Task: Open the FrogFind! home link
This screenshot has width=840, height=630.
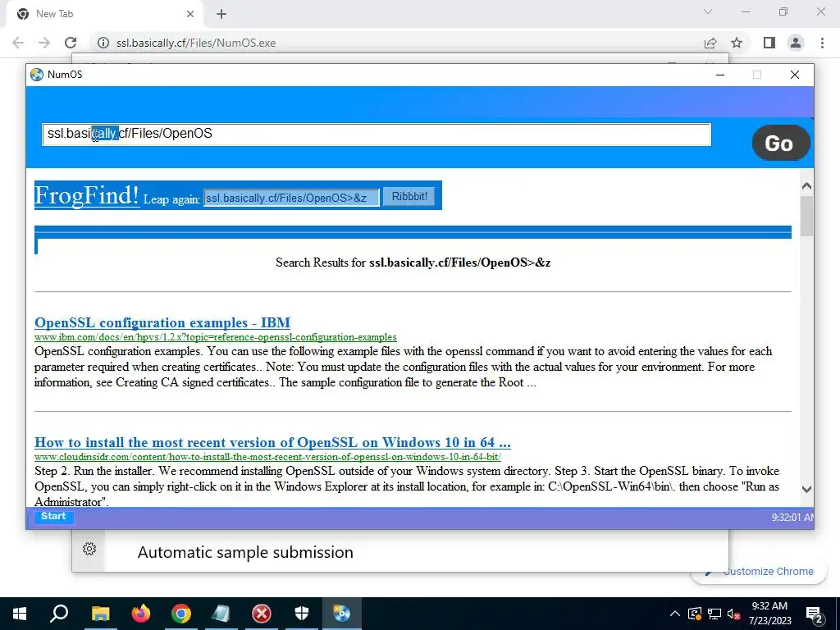Action: coord(87,195)
